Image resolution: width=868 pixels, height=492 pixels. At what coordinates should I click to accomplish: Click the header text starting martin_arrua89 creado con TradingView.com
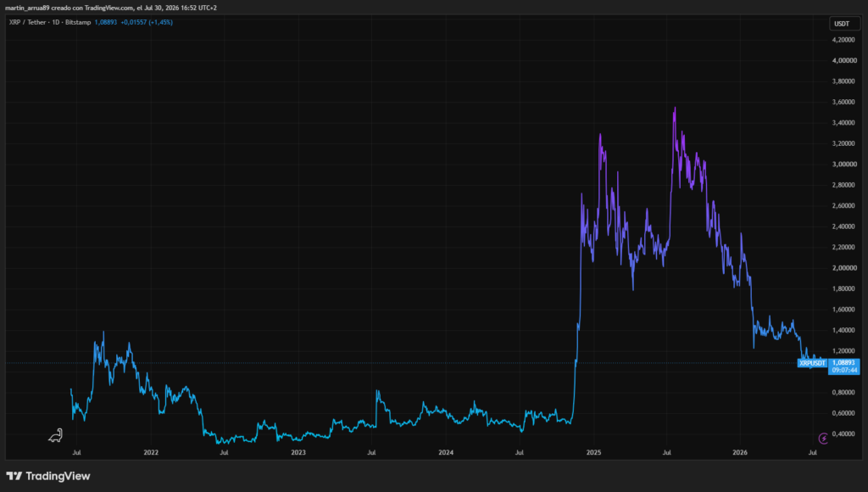point(111,8)
